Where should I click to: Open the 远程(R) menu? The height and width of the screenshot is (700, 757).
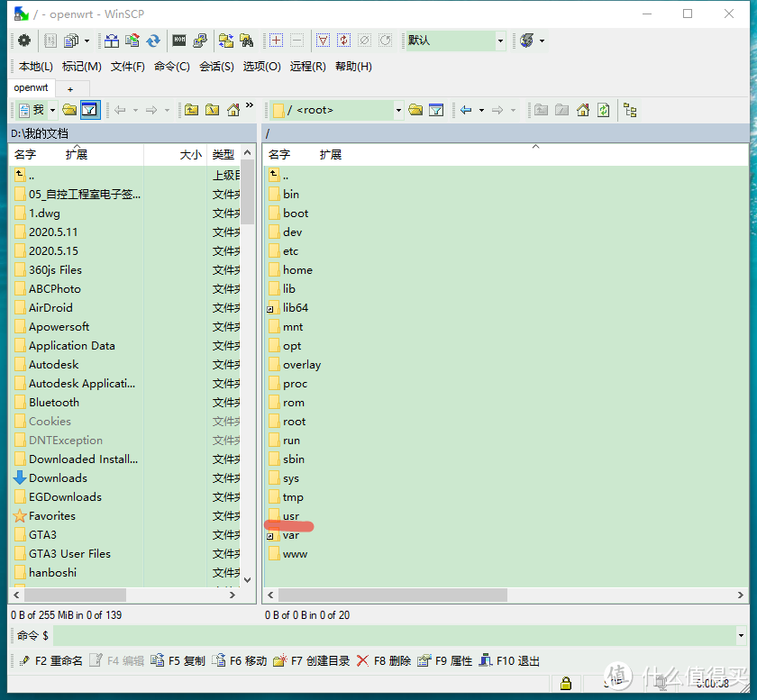(307, 66)
